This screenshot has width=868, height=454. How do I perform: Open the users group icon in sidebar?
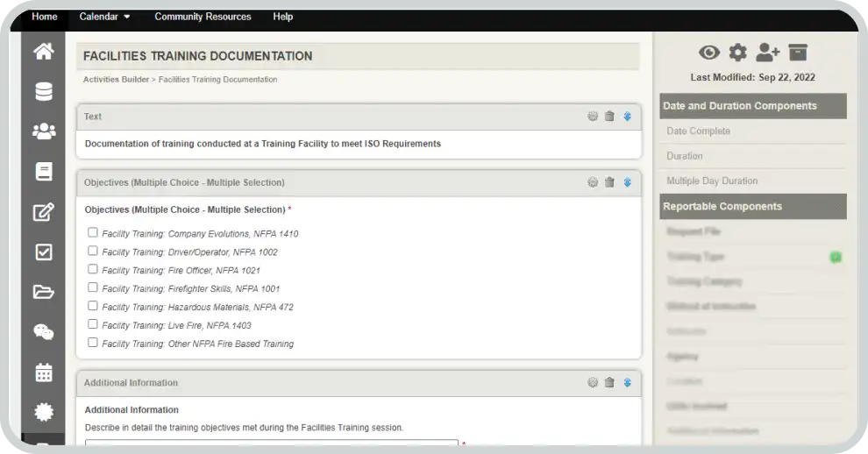[x=43, y=131]
